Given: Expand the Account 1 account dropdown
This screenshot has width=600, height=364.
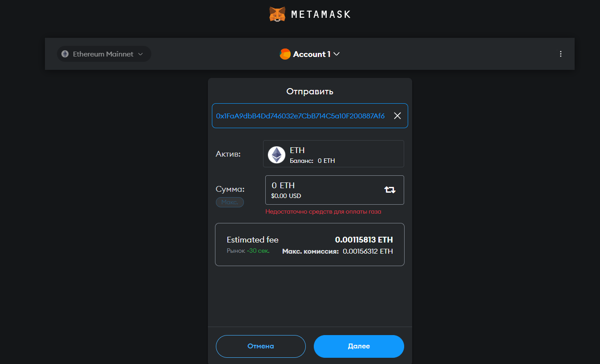Looking at the screenshot, I should coord(310,54).
